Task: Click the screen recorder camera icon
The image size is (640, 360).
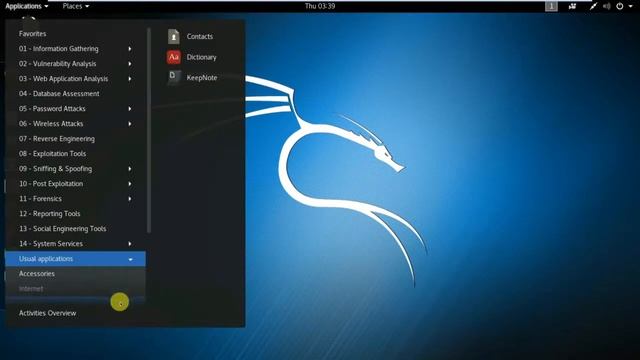Action: (572, 6)
